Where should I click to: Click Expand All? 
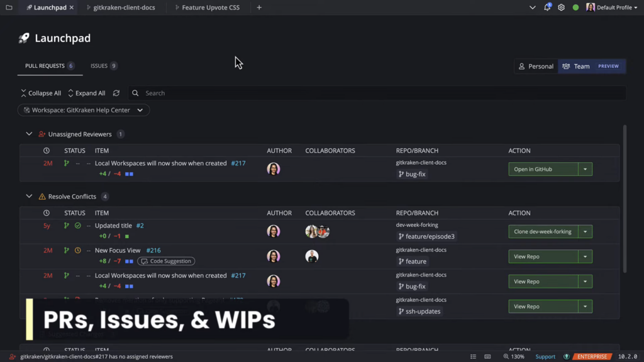tap(87, 93)
